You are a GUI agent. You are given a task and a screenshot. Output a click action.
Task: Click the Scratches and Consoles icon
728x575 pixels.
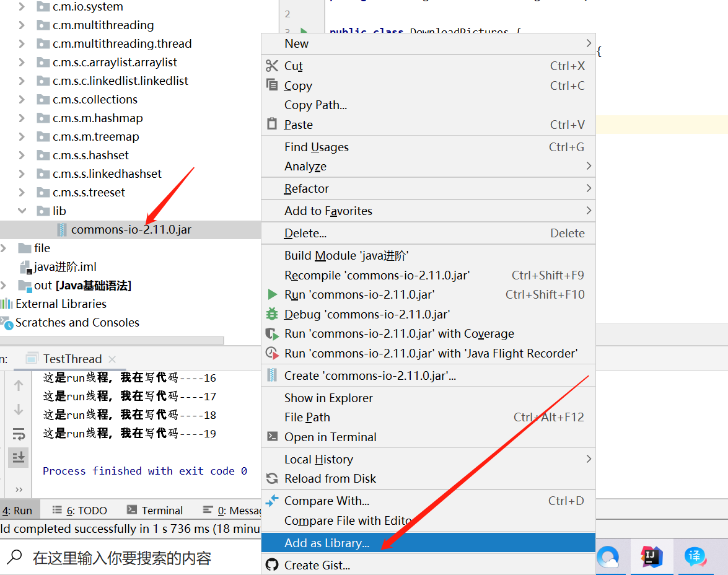[x=6, y=323]
